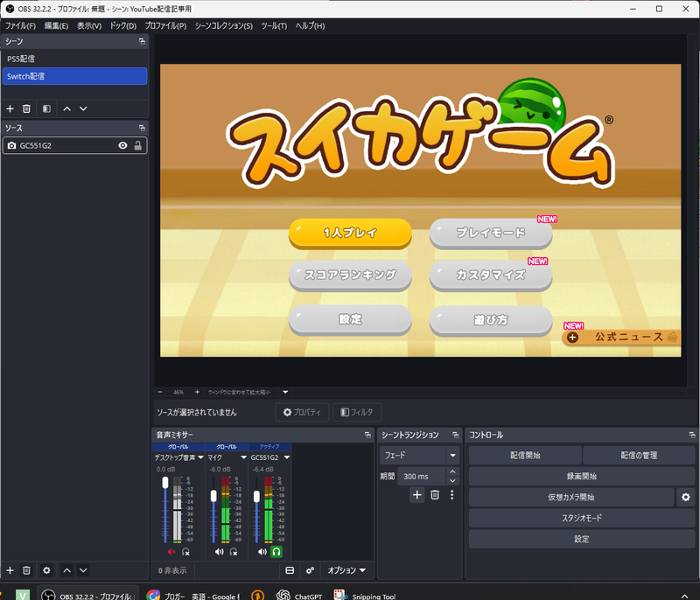Remove the scene transition with the trash icon
The image size is (700, 600).
click(x=435, y=495)
